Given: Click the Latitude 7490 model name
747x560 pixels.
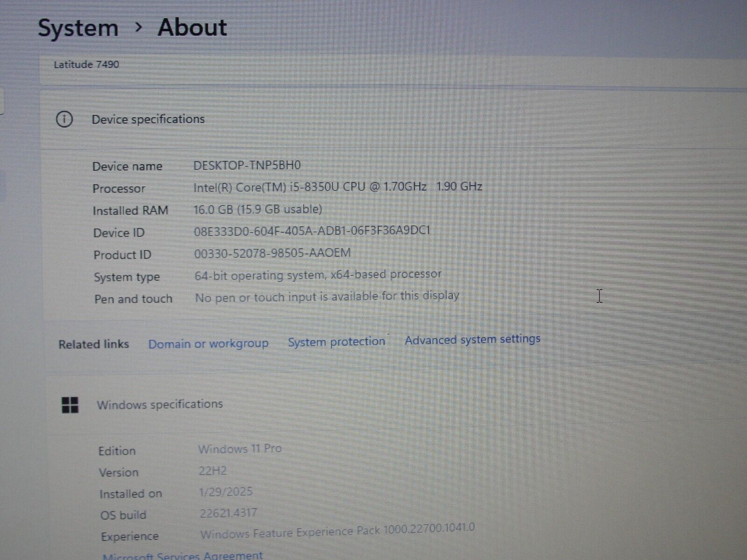Looking at the screenshot, I should [x=86, y=64].
